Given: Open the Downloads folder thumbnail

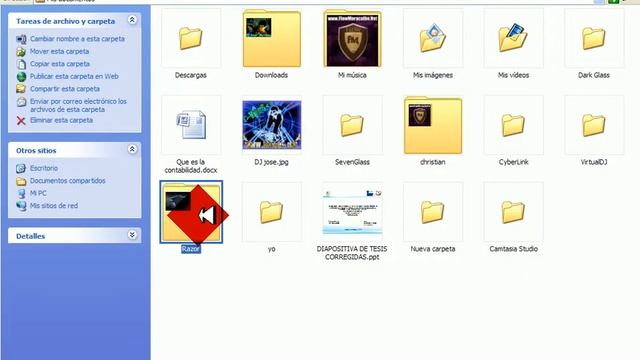Looking at the screenshot, I should point(271,38).
